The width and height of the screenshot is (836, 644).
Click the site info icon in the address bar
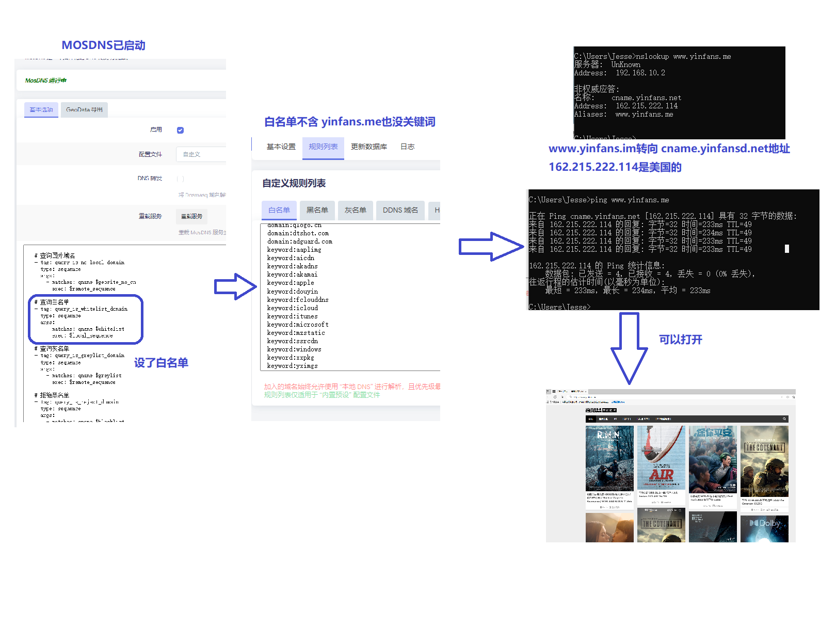tap(571, 397)
